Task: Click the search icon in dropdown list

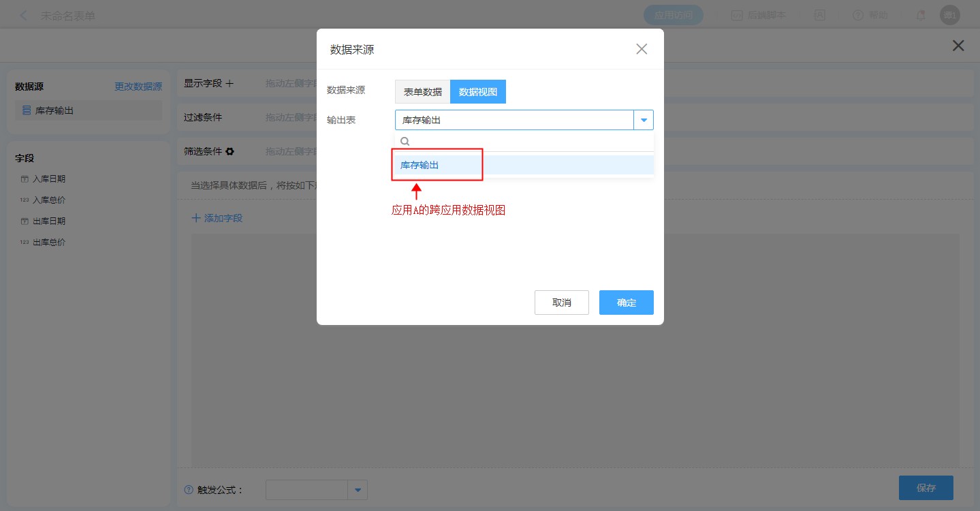Action: pos(405,142)
